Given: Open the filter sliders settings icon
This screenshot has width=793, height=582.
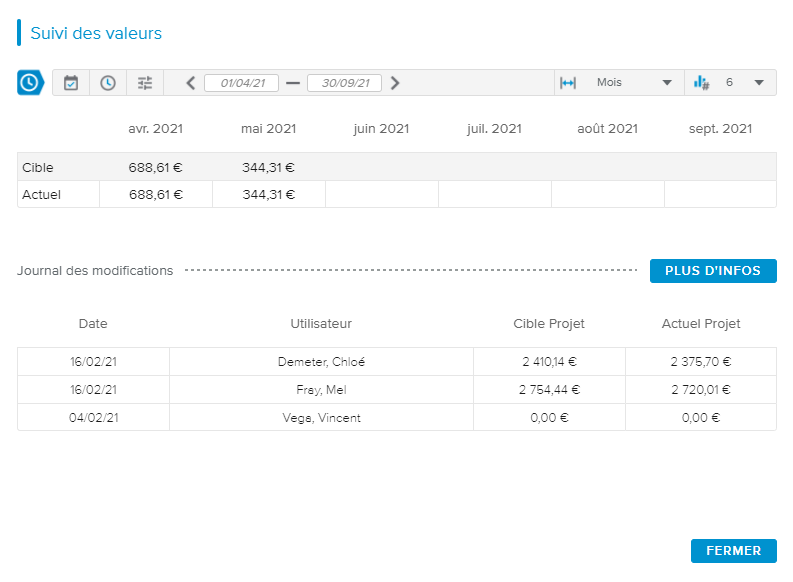Looking at the screenshot, I should click(145, 83).
